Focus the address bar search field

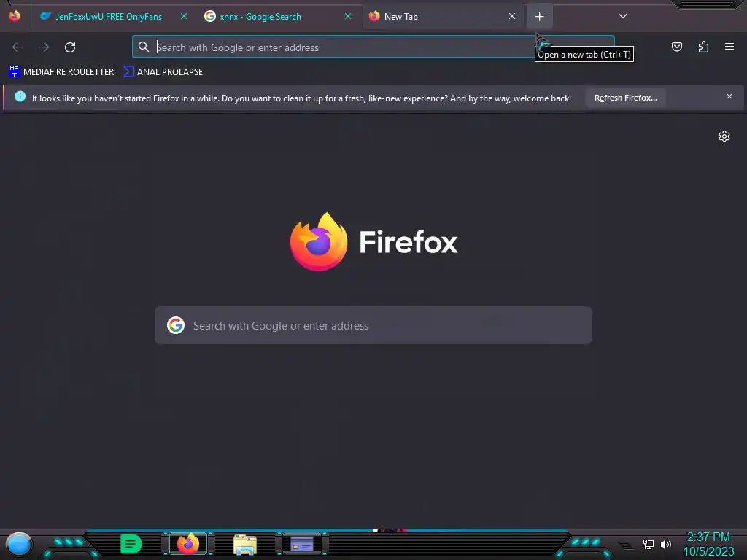click(x=373, y=47)
